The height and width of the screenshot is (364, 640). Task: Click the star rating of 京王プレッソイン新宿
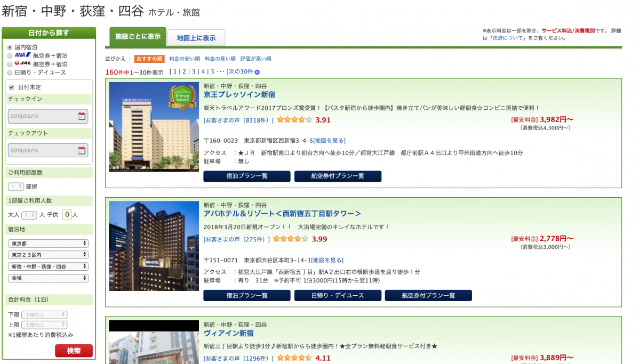(x=294, y=120)
